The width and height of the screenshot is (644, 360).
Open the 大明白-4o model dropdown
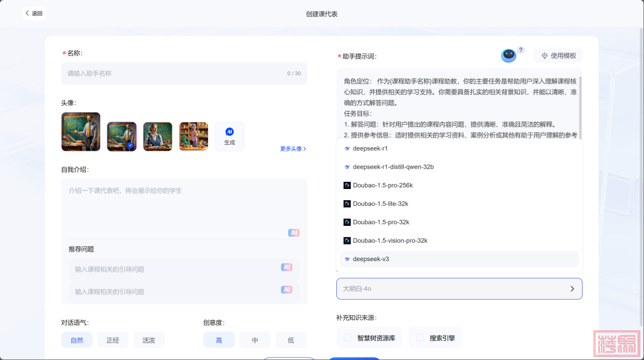tap(459, 288)
